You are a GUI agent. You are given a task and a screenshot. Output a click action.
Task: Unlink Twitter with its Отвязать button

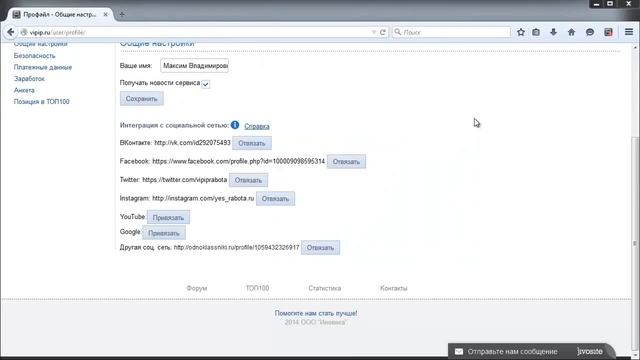(x=248, y=180)
